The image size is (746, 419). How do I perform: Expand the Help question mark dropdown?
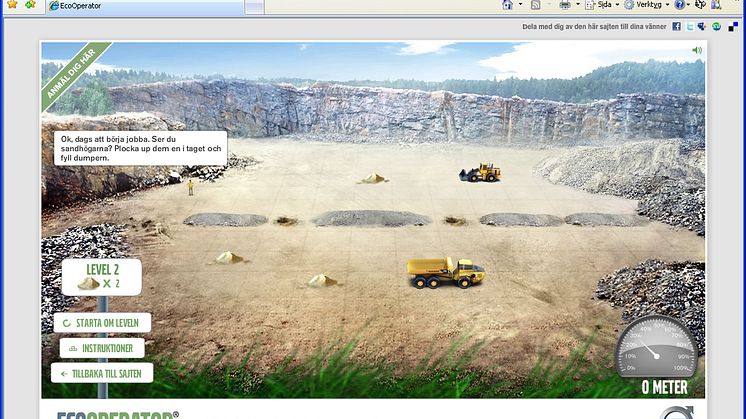(x=689, y=5)
